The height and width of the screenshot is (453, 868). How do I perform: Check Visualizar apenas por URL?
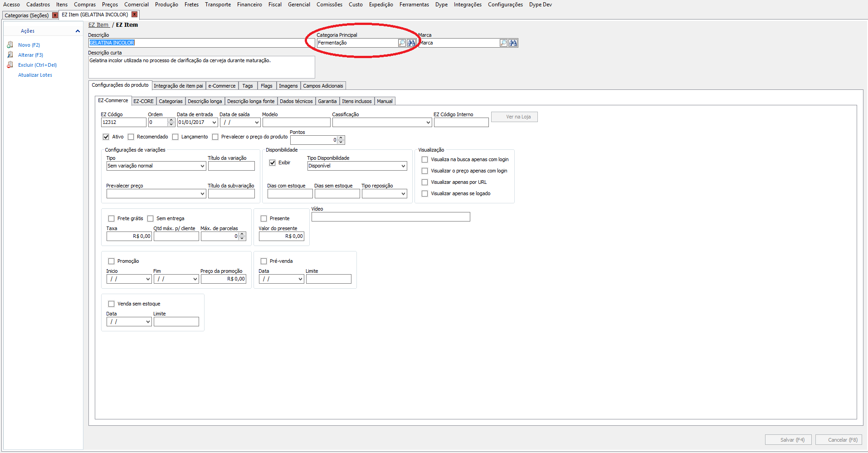(x=425, y=182)
